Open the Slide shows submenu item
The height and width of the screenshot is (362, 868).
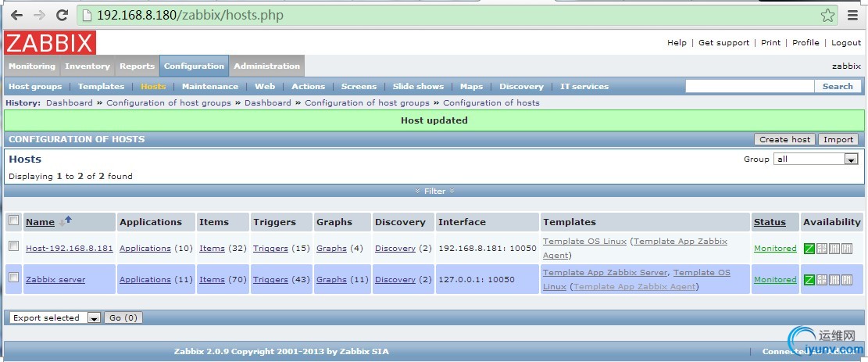tap(418, 87)
